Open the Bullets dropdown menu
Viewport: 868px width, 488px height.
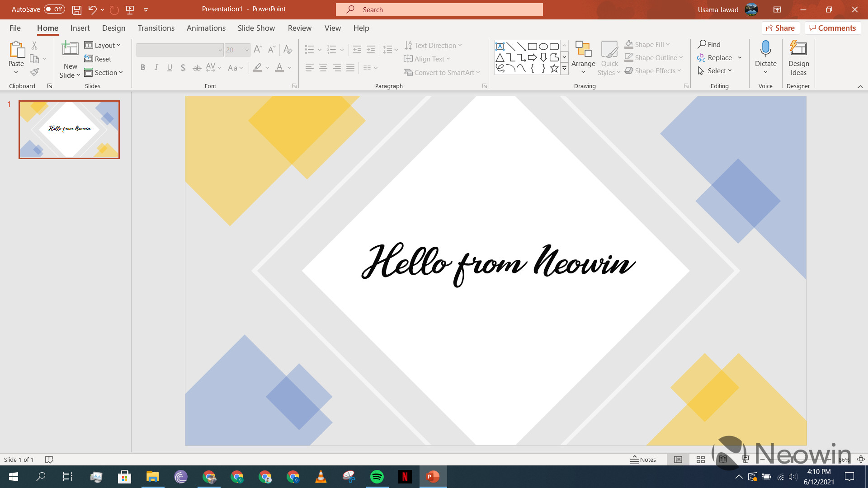coord(320,50)
